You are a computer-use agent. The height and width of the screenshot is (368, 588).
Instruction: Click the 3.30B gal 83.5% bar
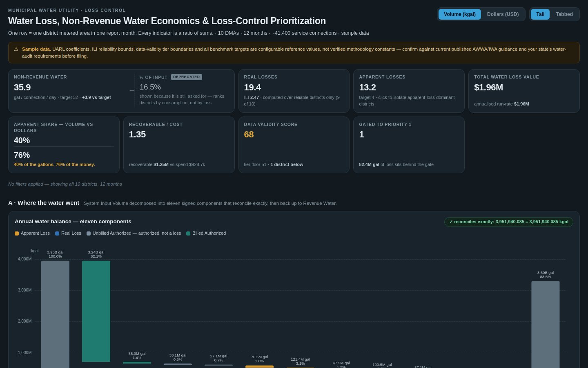[x=546, y=324]
